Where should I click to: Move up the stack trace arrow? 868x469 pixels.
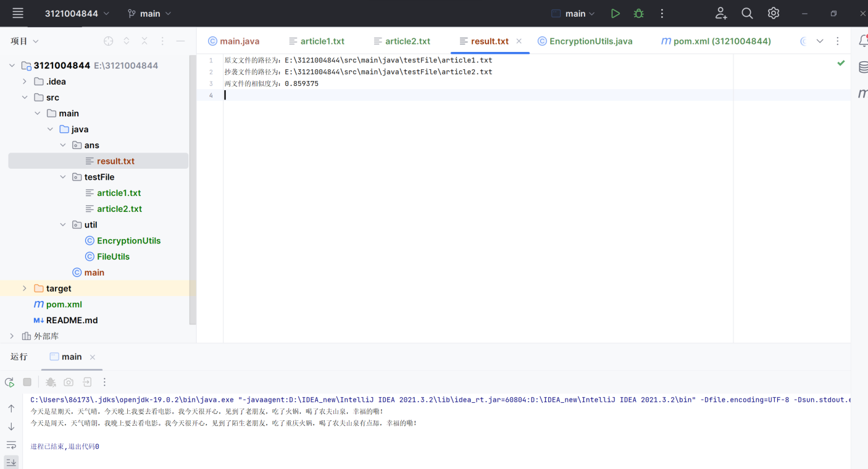[x=11, y=408]
